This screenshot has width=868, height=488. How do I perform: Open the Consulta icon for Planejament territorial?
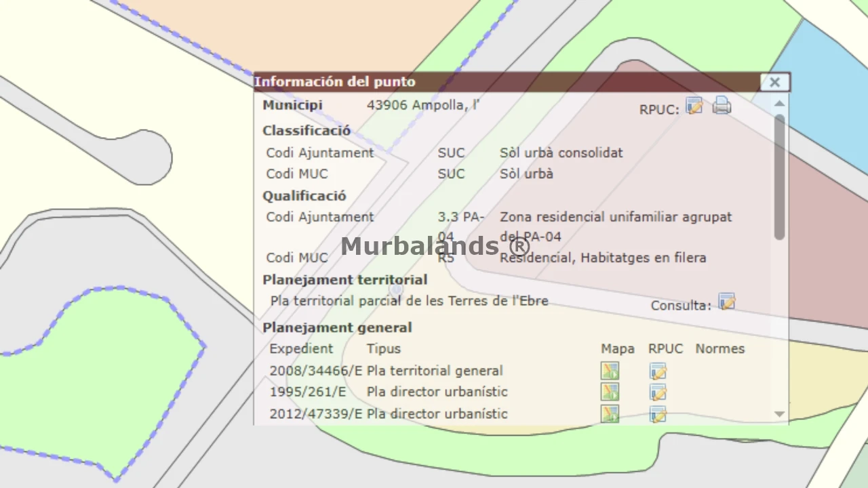click(x=726, y=302)
